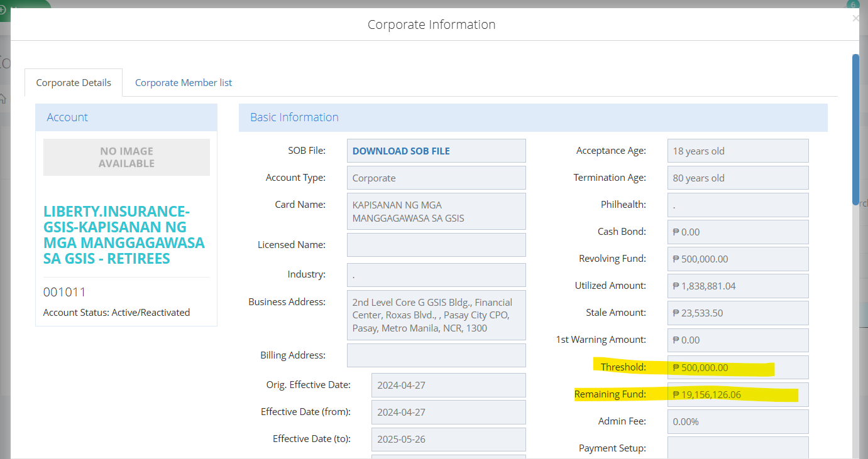This screenshot has width=868, height=459.
Task: Click the Business Address text box
Action: (x=436, y=315)
